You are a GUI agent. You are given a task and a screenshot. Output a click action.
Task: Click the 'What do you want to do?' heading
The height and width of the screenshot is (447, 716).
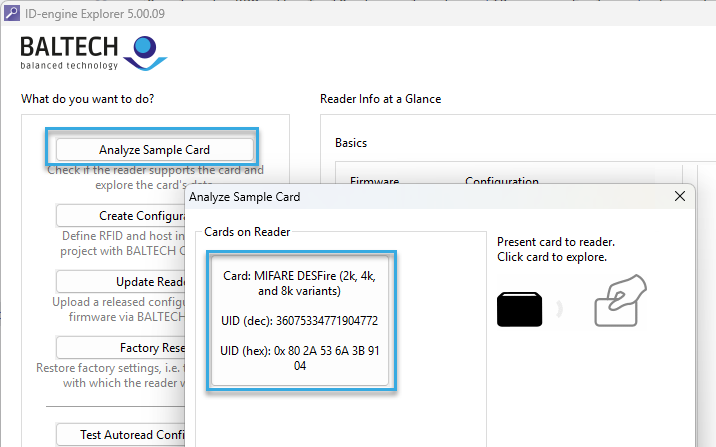(88, 99)
